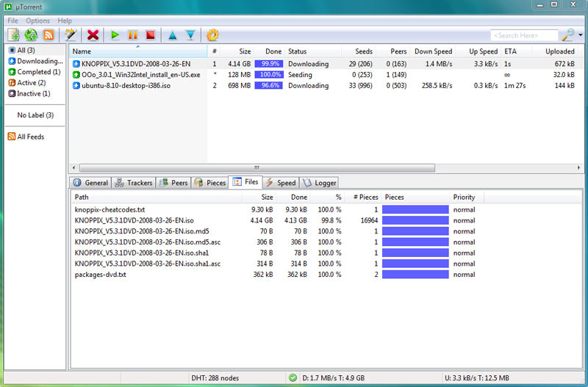This screenshot has width=588, height=387.
Task: Open All Feeds in sidebar
Action: pos(31,137)
